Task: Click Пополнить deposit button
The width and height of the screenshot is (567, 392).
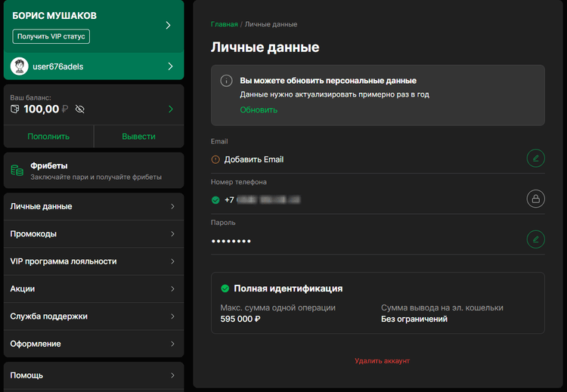Action: pyautogui.click(x=48, y=137)
